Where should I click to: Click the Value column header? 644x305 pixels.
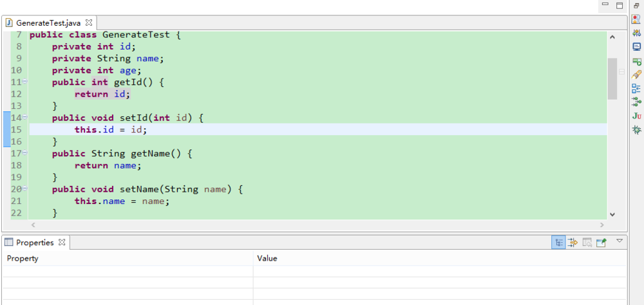[x=439, y=259]
